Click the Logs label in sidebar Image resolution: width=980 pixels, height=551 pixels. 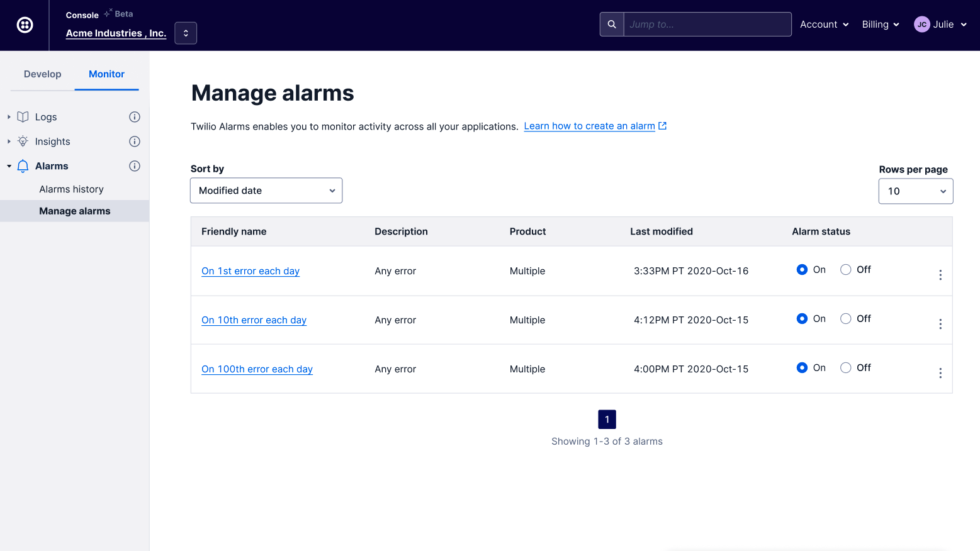[46, 117]
